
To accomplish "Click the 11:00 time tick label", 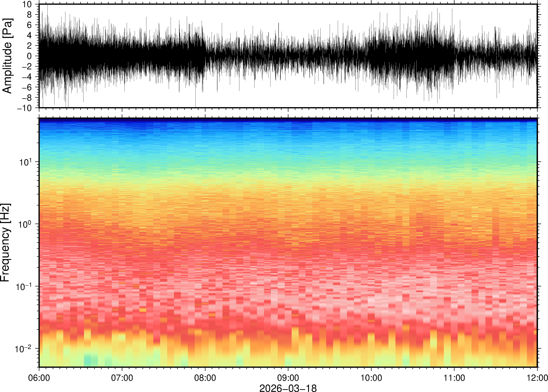I will pyautogui.click(x=454, y=378).
